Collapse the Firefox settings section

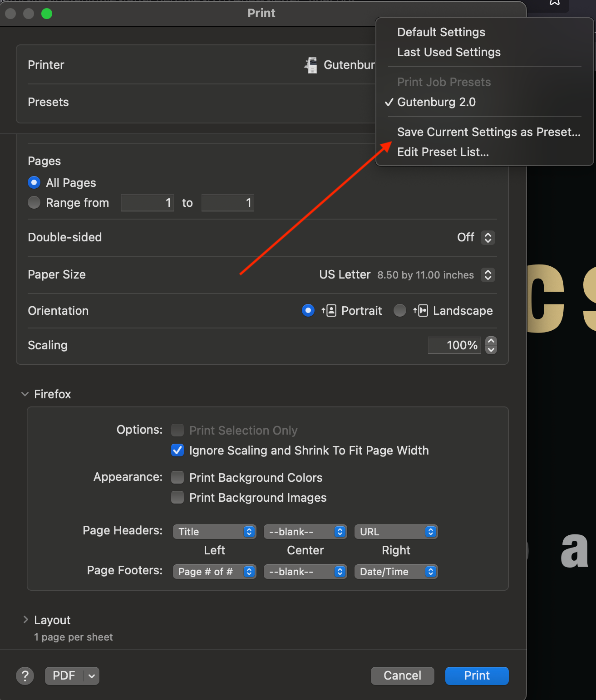[x=25, y=394]
